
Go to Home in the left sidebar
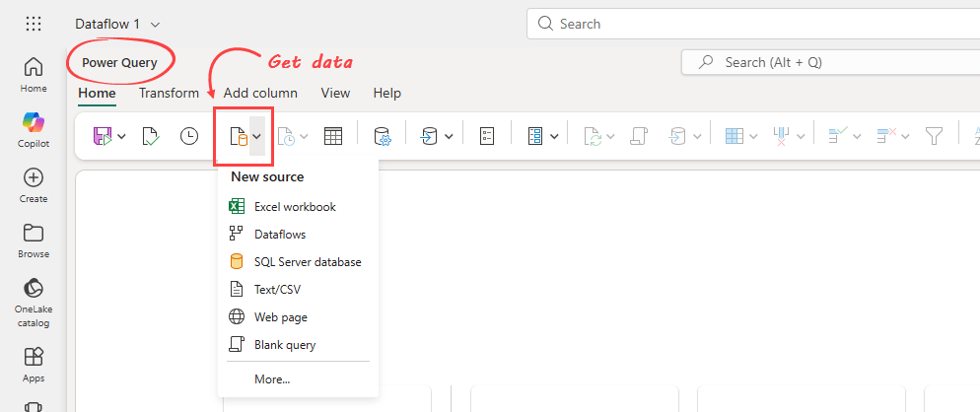(x=34, y=74)
